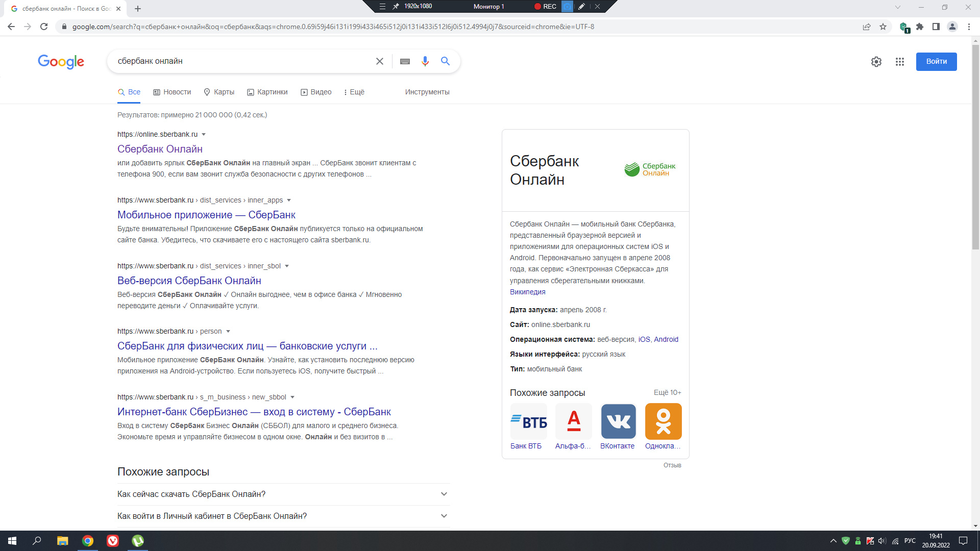Viewport: 980px width, 551px height.
Task: Open СберБанк для физических лиц result
Action: (247, 346)
